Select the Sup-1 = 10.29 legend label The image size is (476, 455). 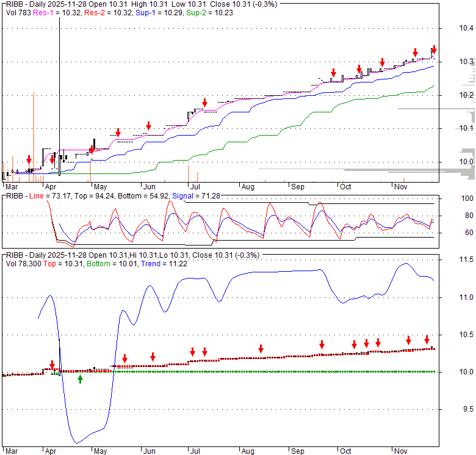point(156,12)
